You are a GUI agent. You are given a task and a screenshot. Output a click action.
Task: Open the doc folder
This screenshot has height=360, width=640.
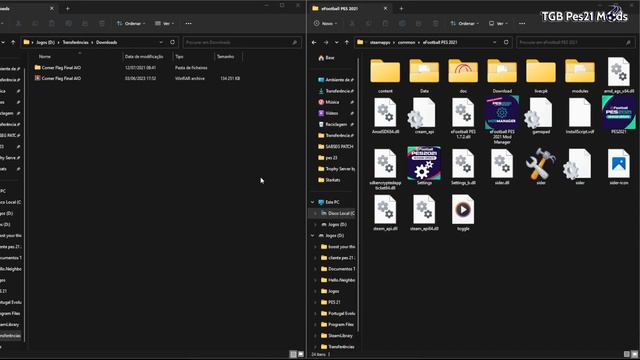pyautogui.click(x=463, y=72)
